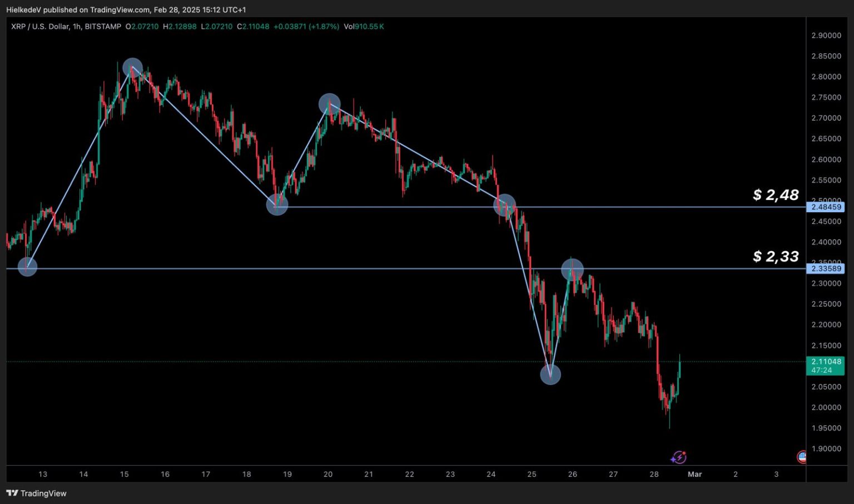Click the circle marker at the Feb 18 low

tap(277, 205)
